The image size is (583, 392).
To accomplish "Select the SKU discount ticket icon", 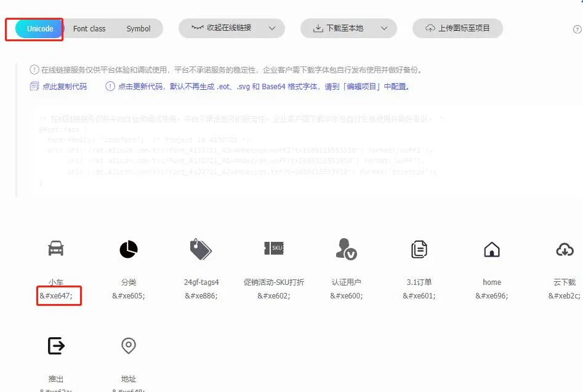I will 273,248.
